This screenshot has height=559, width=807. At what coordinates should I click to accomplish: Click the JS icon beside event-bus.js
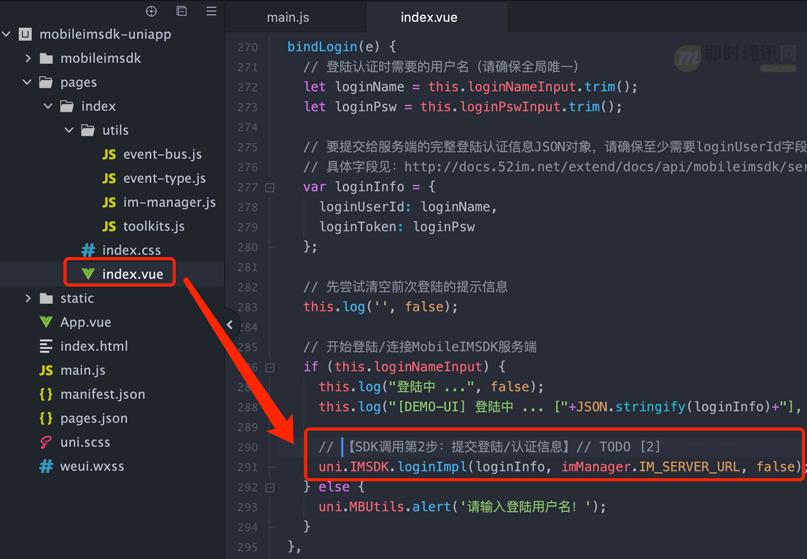click(x=109, y=154)
